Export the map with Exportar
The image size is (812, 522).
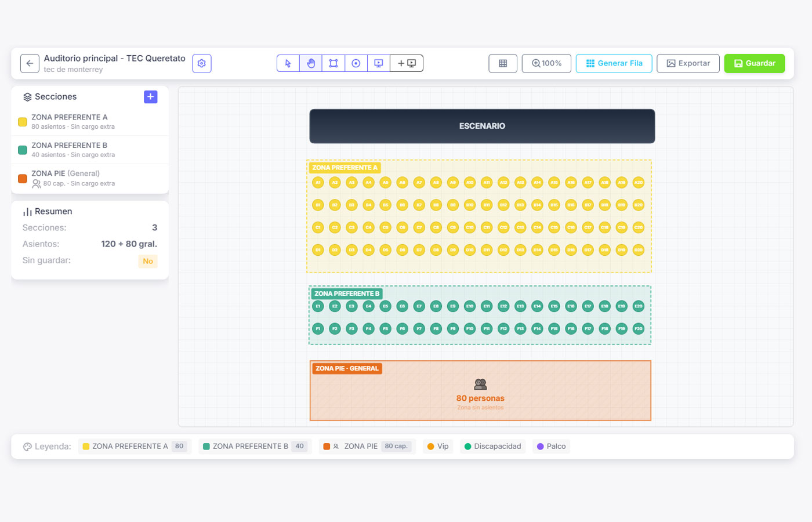coord(688,63)
